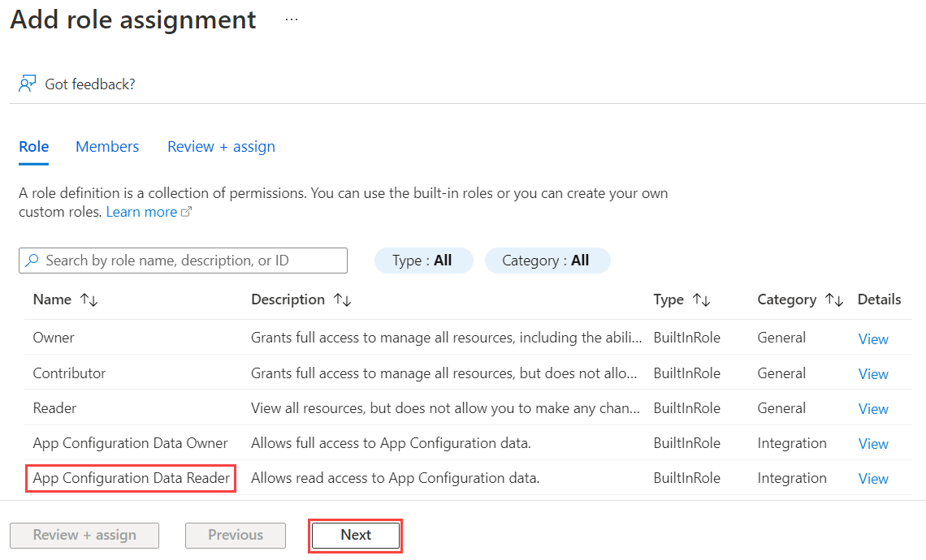Image resolution: width=926 pixels, height=560 pixels.
Task: Select the App Configuration Data Reader role
Action: pos(130,478)
